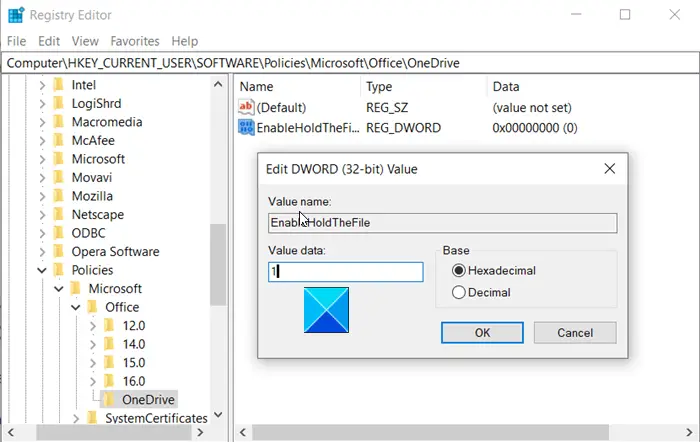Screen dimensions: 700x442
Task: Click the Macromedia folder icon
Action: click(x=58, y=122)
